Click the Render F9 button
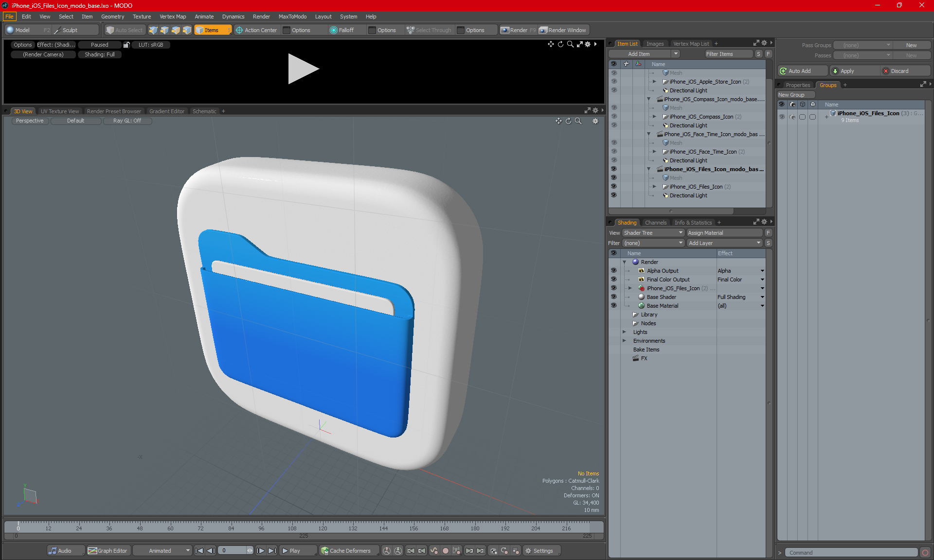This screenshot has height=560, width=934. [518, 30]
